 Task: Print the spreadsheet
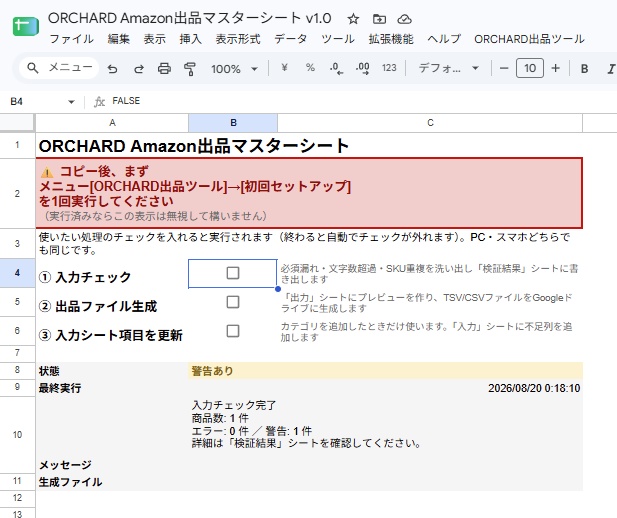pos(164,69)
